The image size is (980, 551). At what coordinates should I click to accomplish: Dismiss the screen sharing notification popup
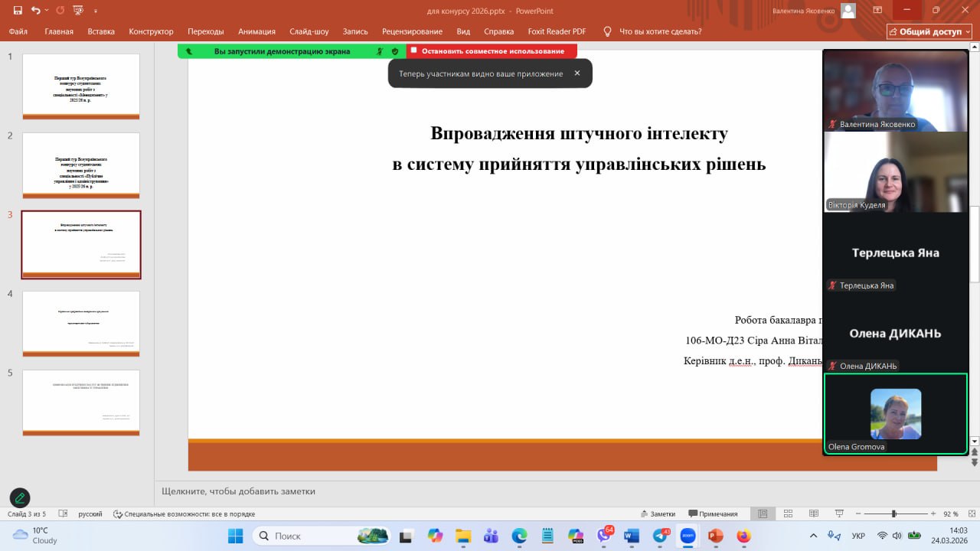[x=577, y=73]
